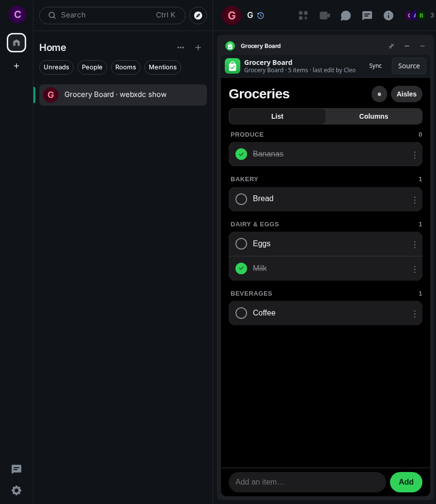436x504 pixels.
Task: Open the Grocery Board widget ellipsis menu
Action: 422,46
